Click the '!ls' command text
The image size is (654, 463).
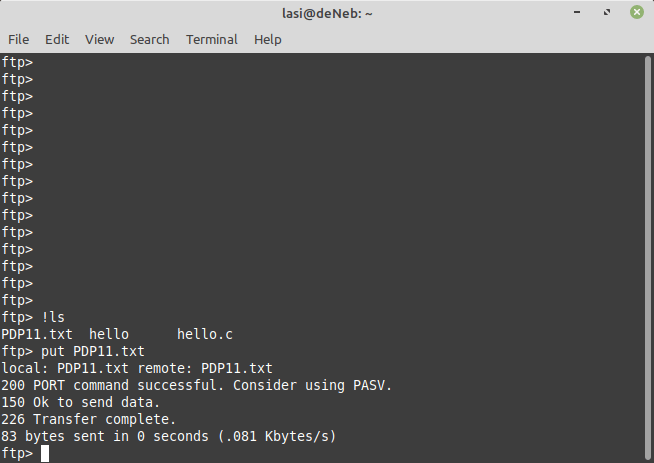click(x=53, y=317)
